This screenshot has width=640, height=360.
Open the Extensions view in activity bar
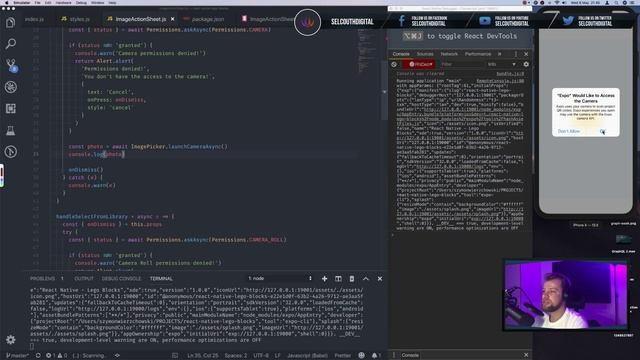(x=11, y=109)
